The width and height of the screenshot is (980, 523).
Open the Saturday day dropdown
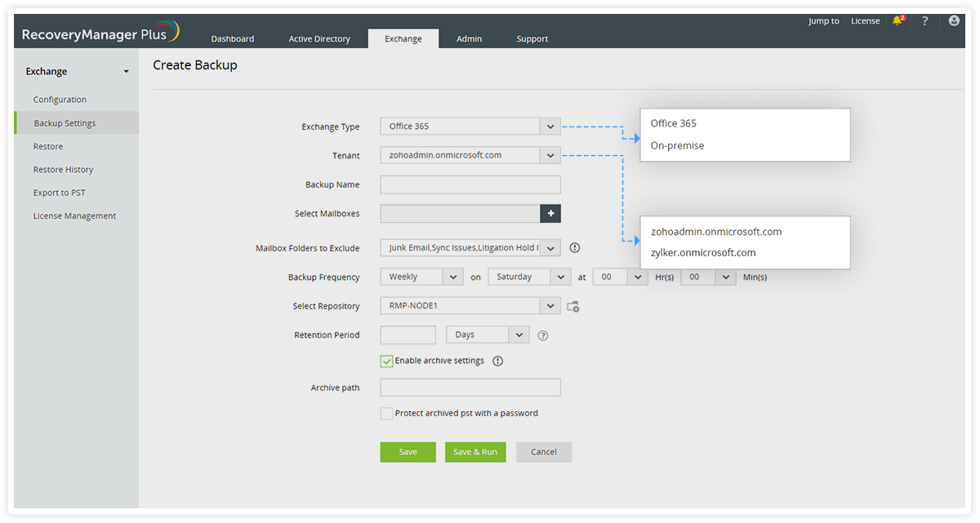coord(560,277)
